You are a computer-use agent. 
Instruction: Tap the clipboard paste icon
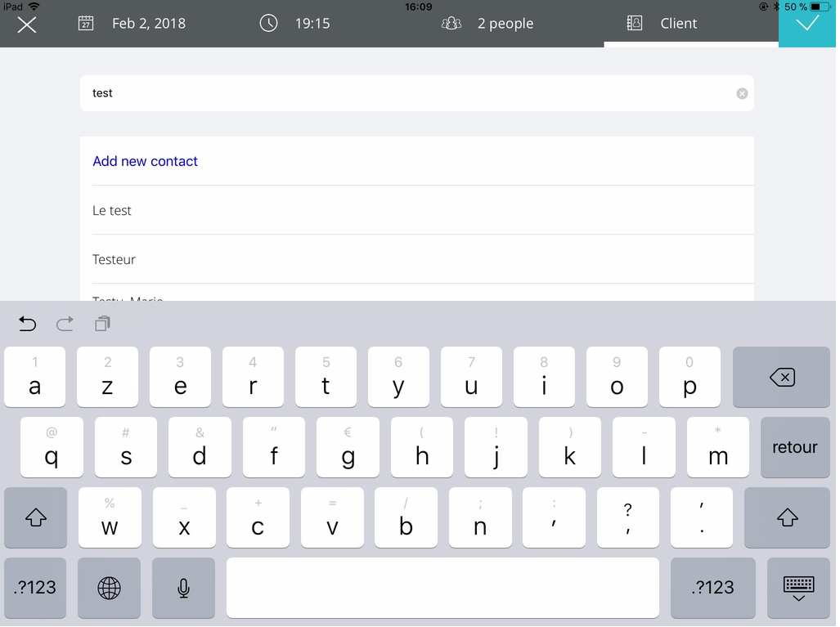(102, 325)
